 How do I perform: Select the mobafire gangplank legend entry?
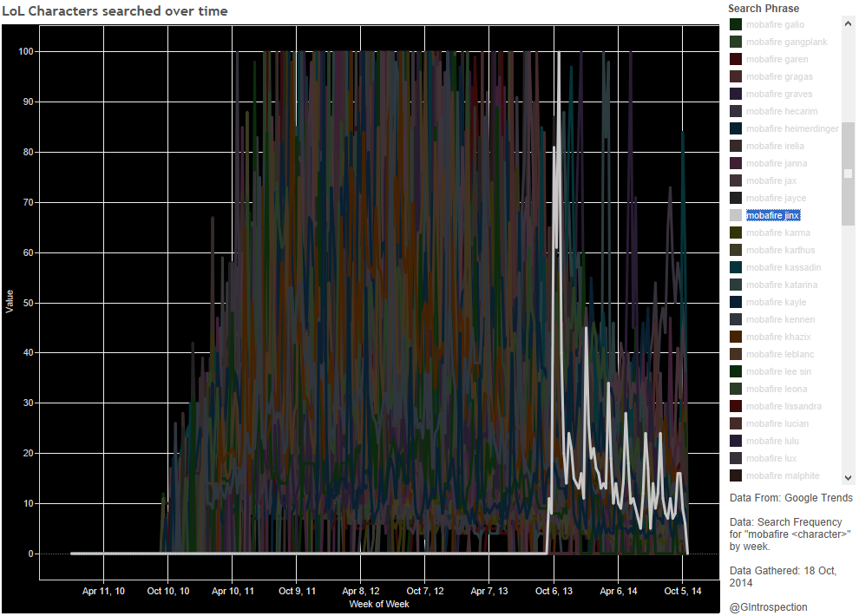click(786, 42)
